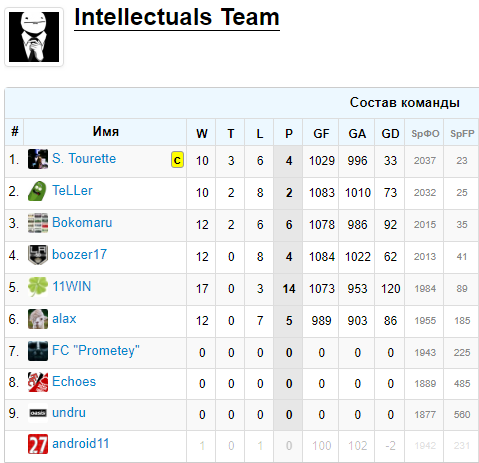Click the GD column header
479x463 pixels.
(390, 134)
